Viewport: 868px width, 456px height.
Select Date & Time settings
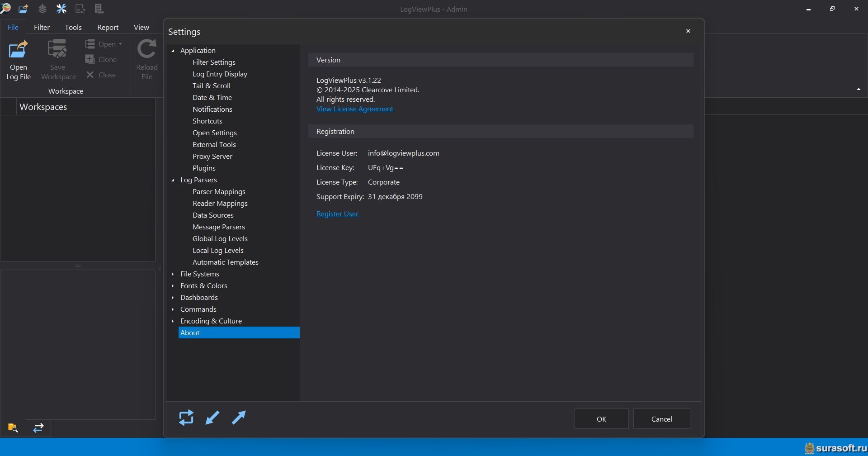point(212,98)
